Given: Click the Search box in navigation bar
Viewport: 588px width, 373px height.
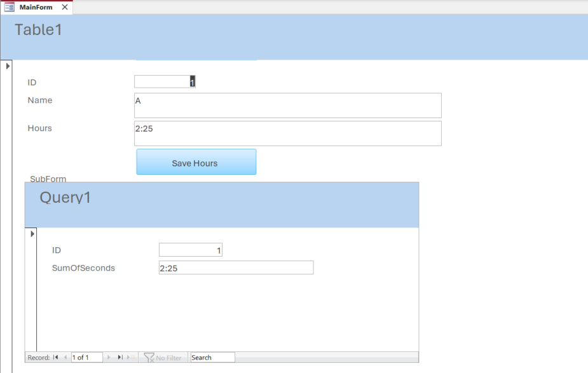Looking at the screenshot, I should tap(212, 357).
